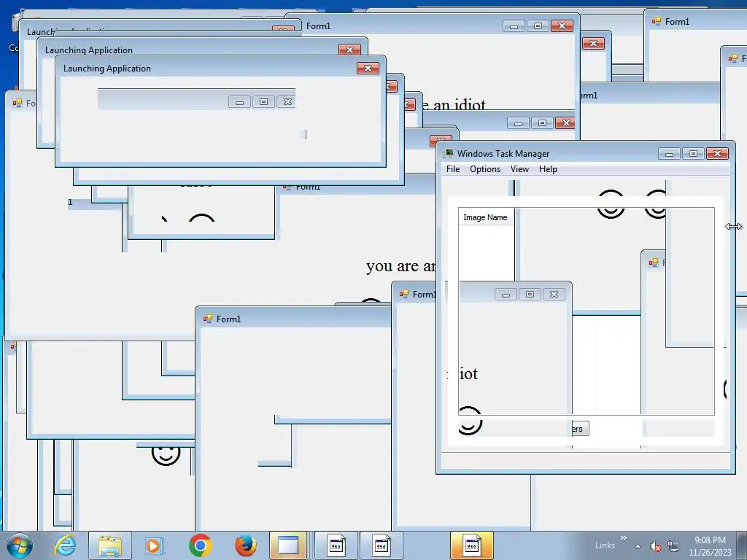The width and height of the screenshot is (747, 560).
Task: Show hidden tray icons arrow
Action: tap(638, 547)
